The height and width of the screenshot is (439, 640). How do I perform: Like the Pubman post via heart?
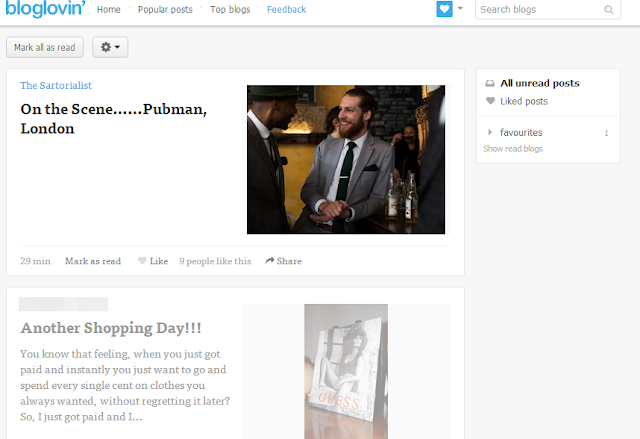[x=153, y=261]
